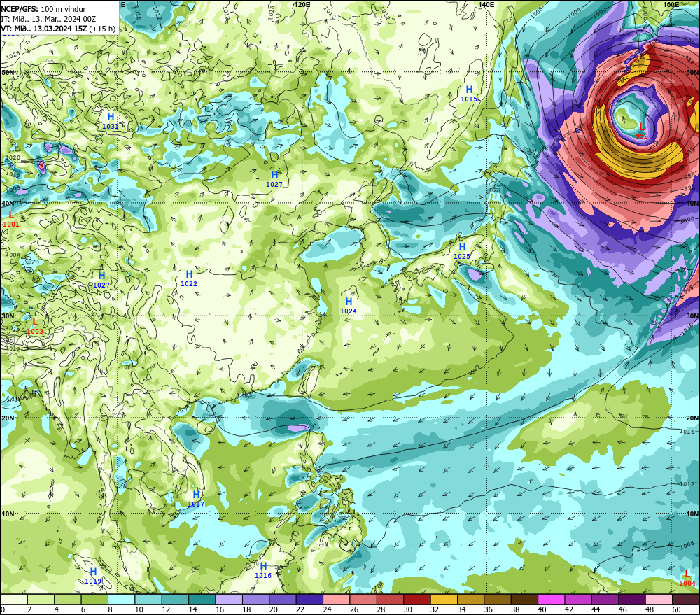Viewport: 700px width, 615px height.
Task: Click the 1031 high pressure value
Action: [111, 127]
